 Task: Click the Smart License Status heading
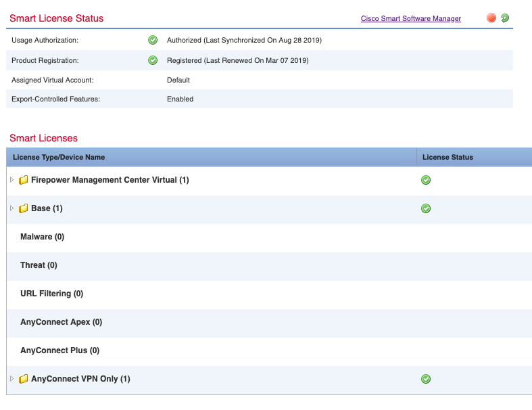(x=56, y=18)
